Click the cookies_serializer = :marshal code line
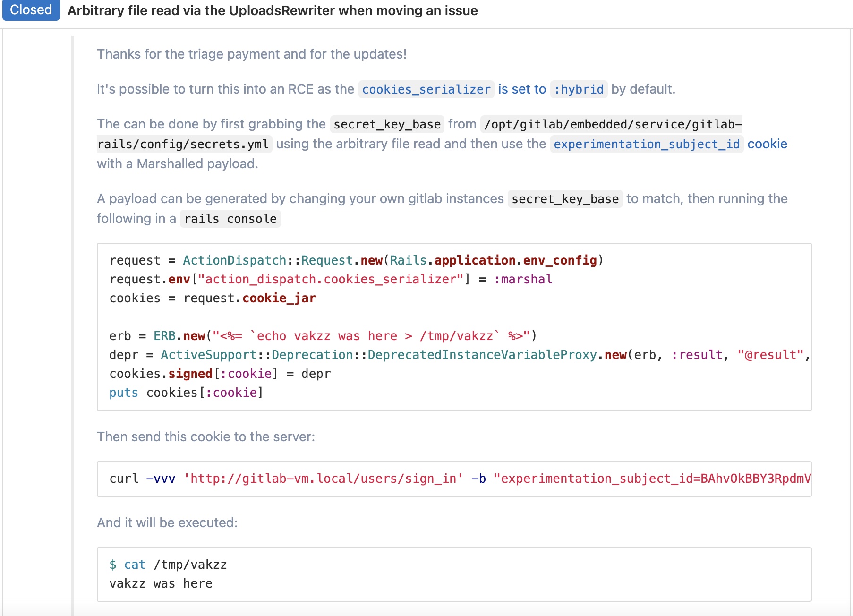The image size is (853, 616). click(331, 279)
